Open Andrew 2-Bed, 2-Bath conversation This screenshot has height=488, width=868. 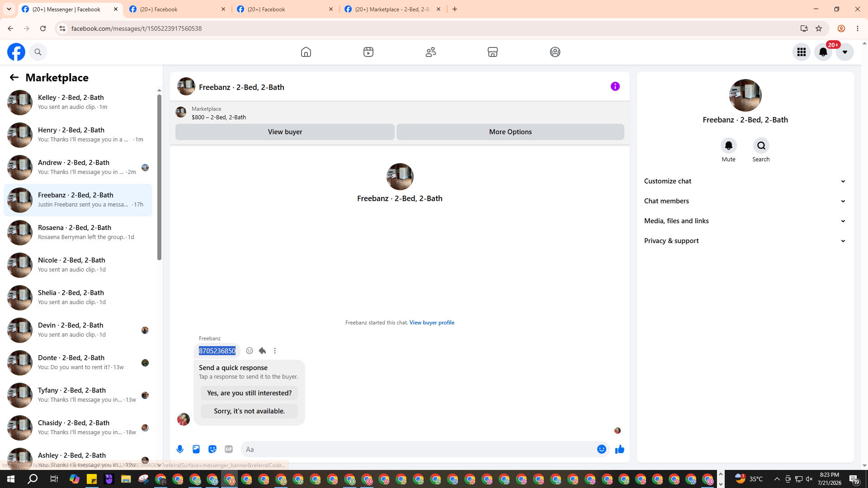(78, 168)
